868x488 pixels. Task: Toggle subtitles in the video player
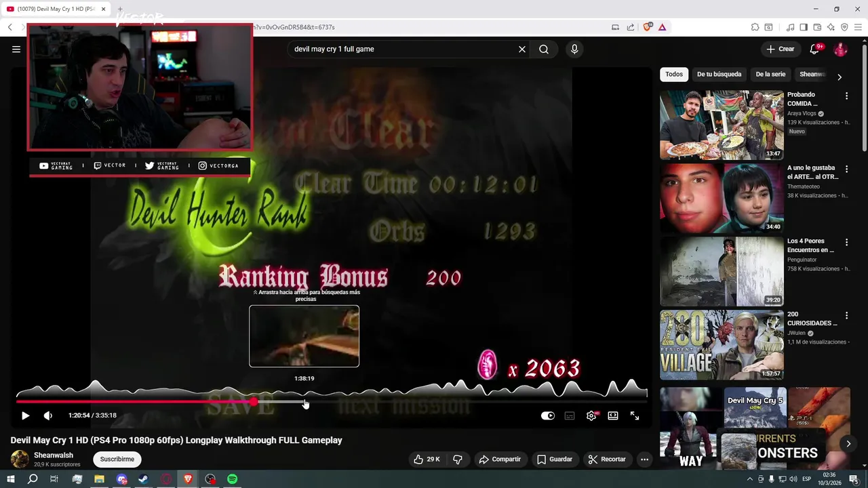570,415
